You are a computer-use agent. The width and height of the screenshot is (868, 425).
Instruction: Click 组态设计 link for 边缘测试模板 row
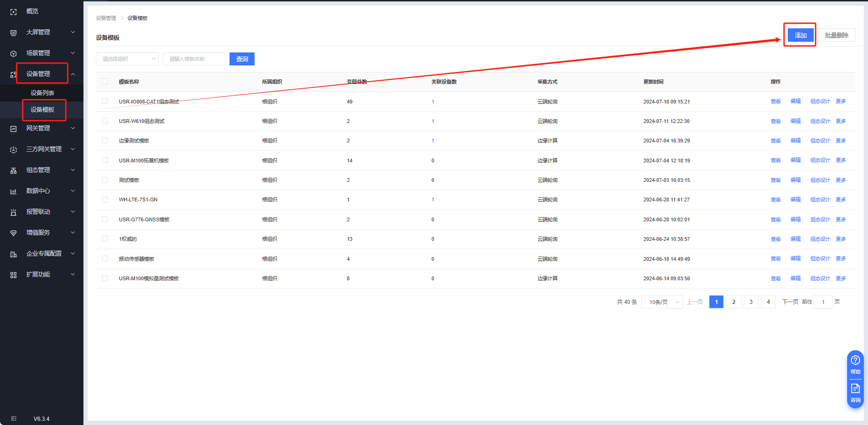click(x=820, y=141)
